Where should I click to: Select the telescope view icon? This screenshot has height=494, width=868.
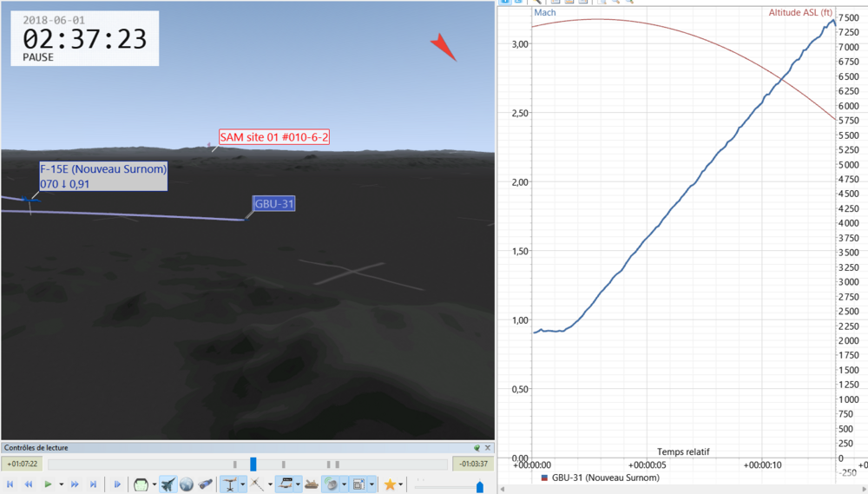click(x=205, y=484)
